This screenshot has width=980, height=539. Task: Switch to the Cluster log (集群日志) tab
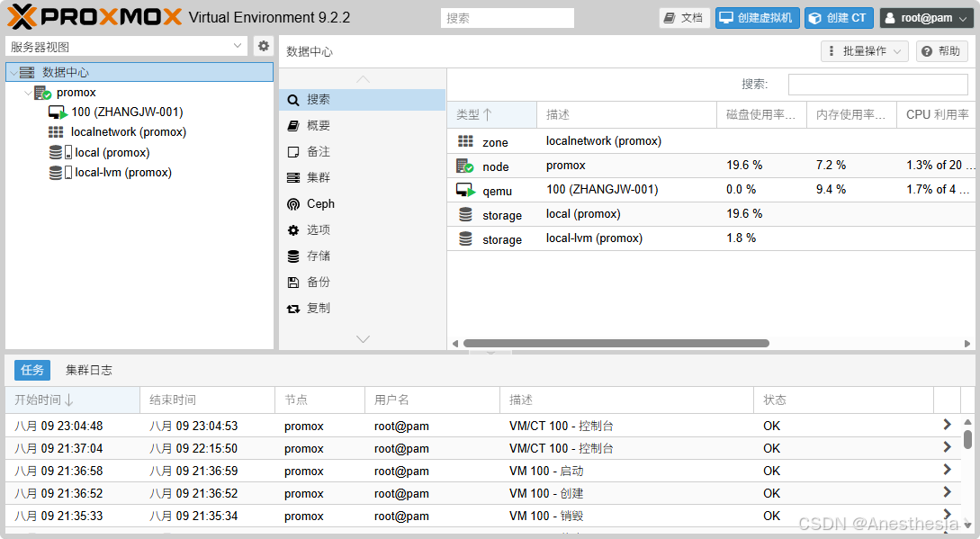click(89, 370)
